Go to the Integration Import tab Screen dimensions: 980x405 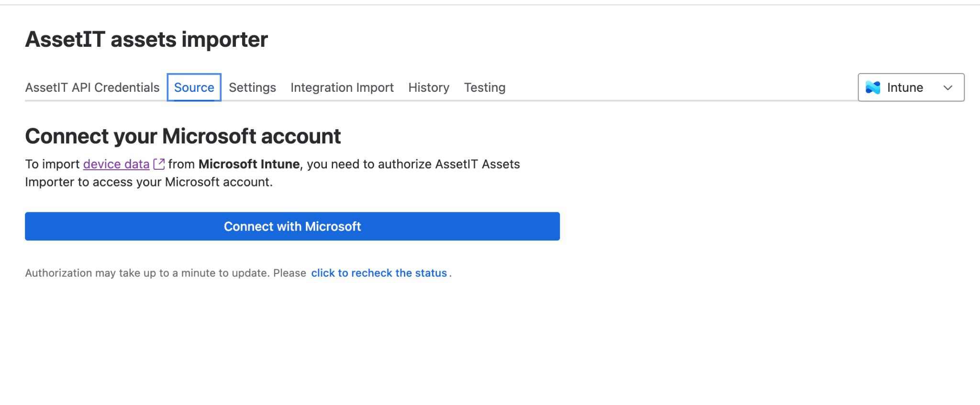pos(342,88)
